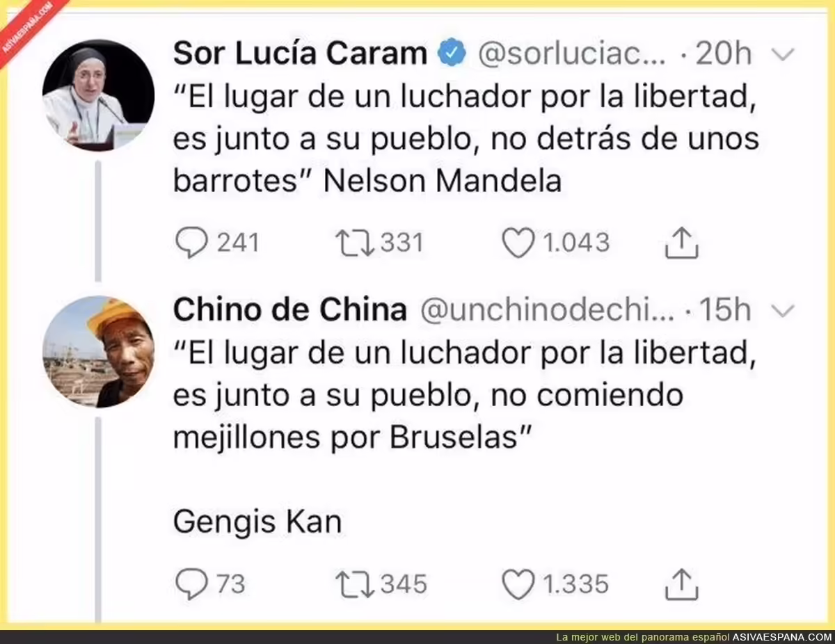The image size is (835, 644).
Task: Retweet Chino de China's Gengis Kan quote
Action: pos(353,584)
